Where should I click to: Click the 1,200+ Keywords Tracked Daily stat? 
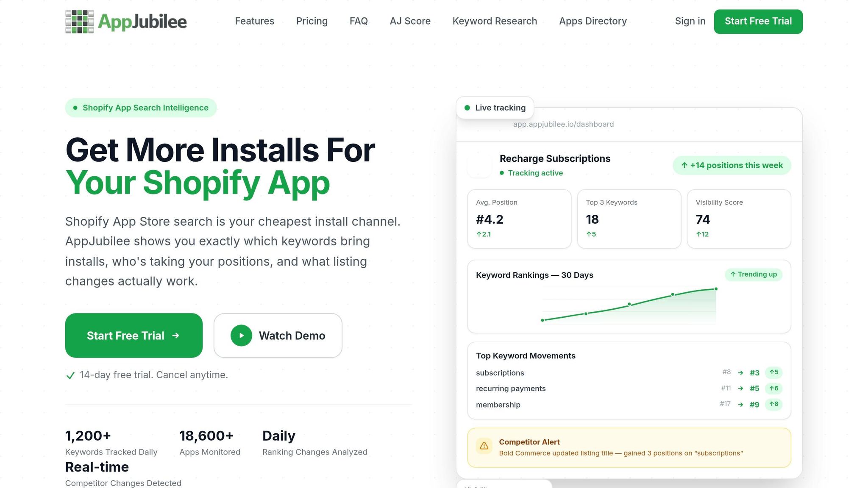[x=111, y=442]
